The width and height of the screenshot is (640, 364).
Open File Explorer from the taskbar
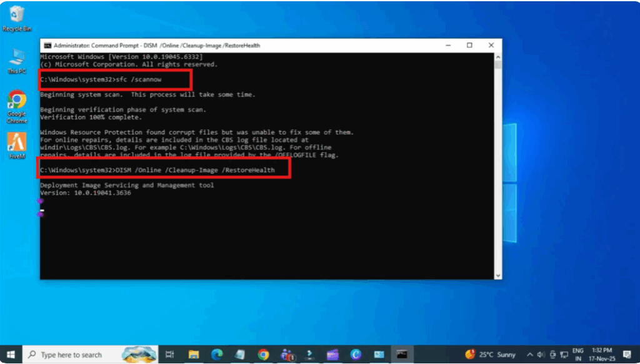(193, 354)
